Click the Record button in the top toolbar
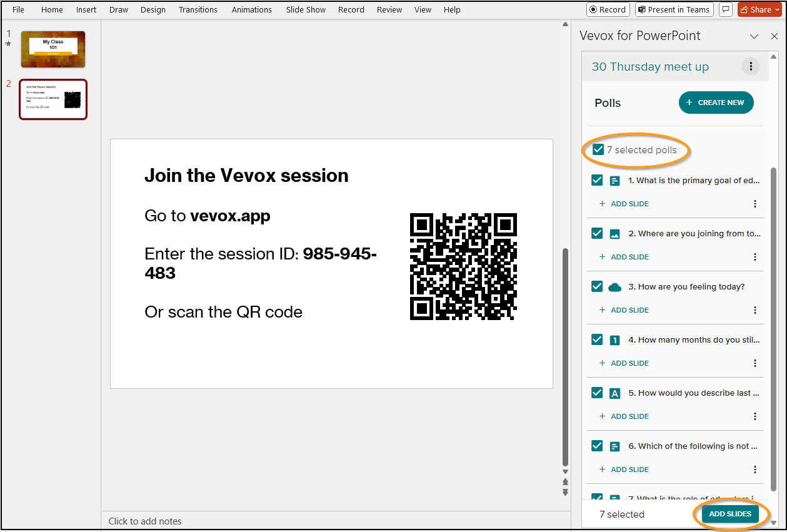The height and width of the screenshot is (532, 787). tap(608, 9)
